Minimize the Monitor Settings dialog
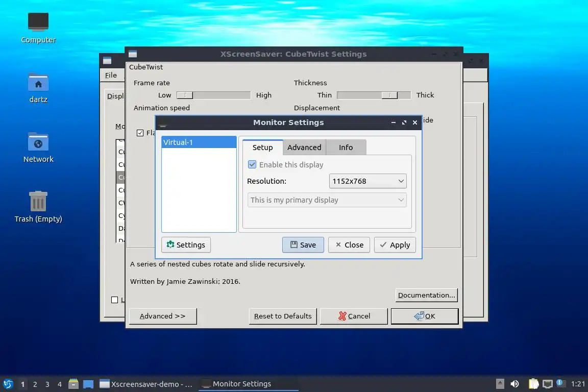This screenshot has height=392, width=588. pyautogui.click(x=394, y=122)
